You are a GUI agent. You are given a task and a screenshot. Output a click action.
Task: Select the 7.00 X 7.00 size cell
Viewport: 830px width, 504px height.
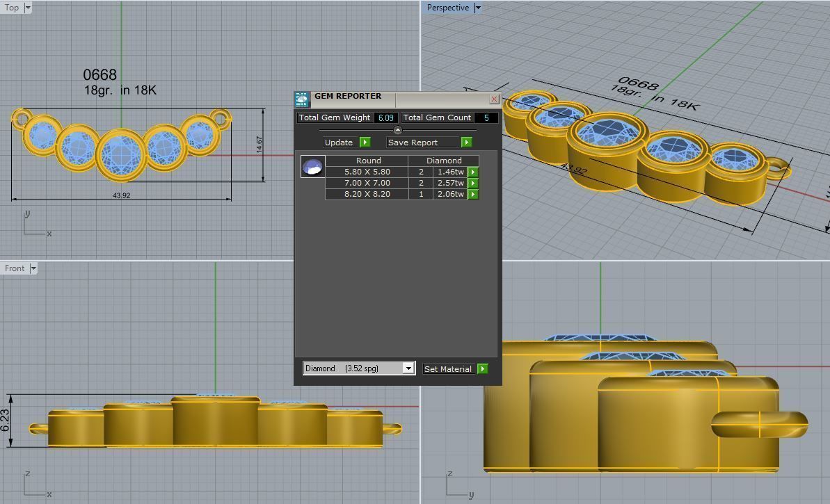(x=367, y=183)
